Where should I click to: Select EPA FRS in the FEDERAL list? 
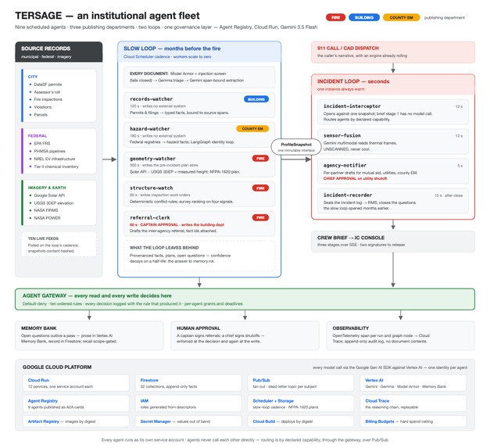(x=42, y=144)
